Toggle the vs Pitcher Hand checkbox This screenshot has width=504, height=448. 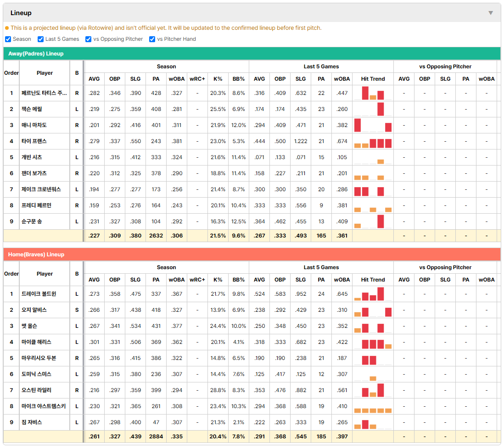tap(152, 39)
